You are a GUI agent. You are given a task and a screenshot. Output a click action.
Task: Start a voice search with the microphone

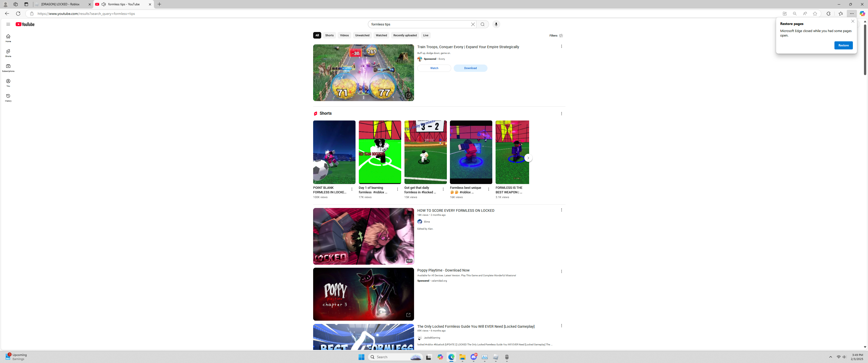click(496, 24)
